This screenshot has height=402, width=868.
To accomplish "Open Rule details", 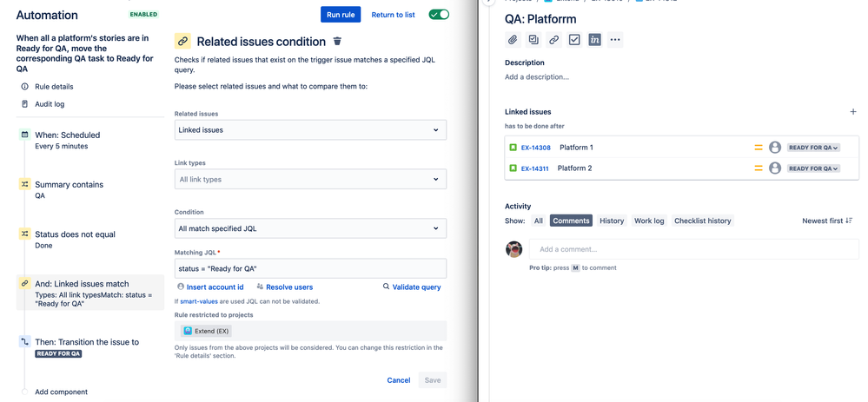I will point(54,87).
